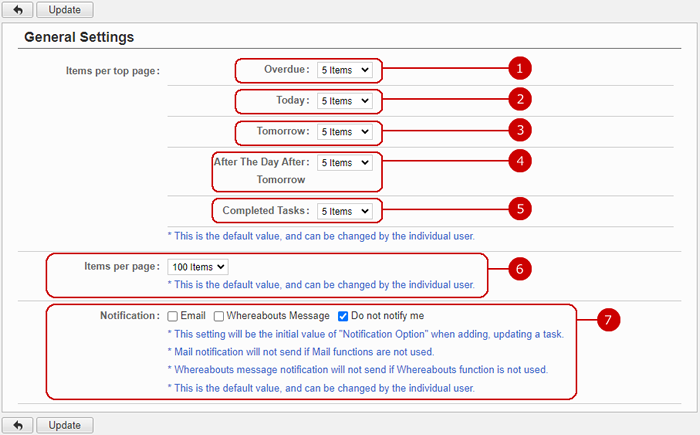700x435 pixels.
Task: Open the Completed Tasks items dropdown
Action: point(344,211)
